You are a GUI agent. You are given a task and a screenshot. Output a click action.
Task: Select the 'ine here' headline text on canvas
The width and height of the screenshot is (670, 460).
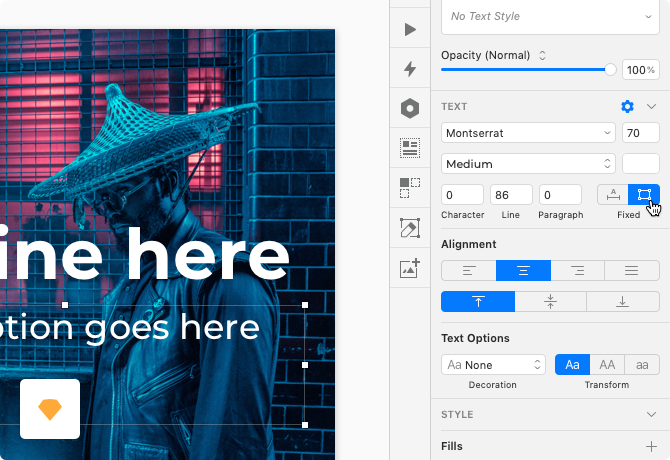click(x=143, y=254)
